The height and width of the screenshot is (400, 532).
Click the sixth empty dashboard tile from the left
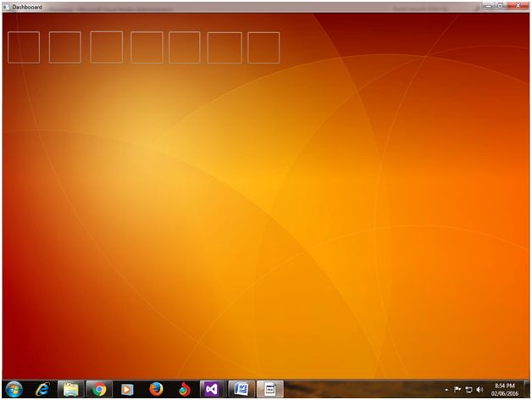pyautogui.click(x=225, y=47)
